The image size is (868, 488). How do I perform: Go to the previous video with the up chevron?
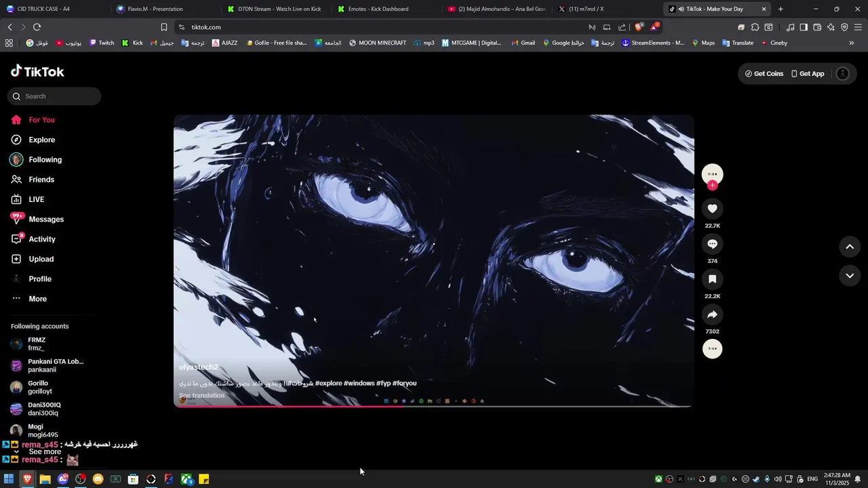[x=850, y=247]
